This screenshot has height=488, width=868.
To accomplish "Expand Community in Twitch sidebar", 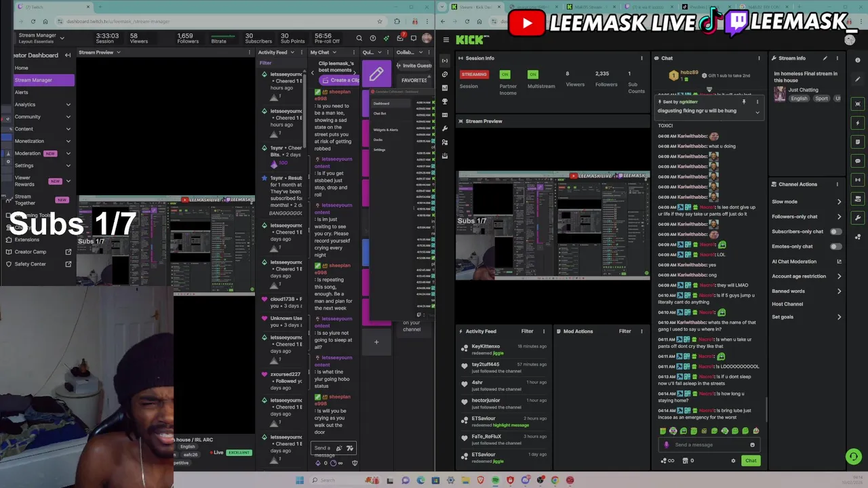I will click(x=68, y=117).
